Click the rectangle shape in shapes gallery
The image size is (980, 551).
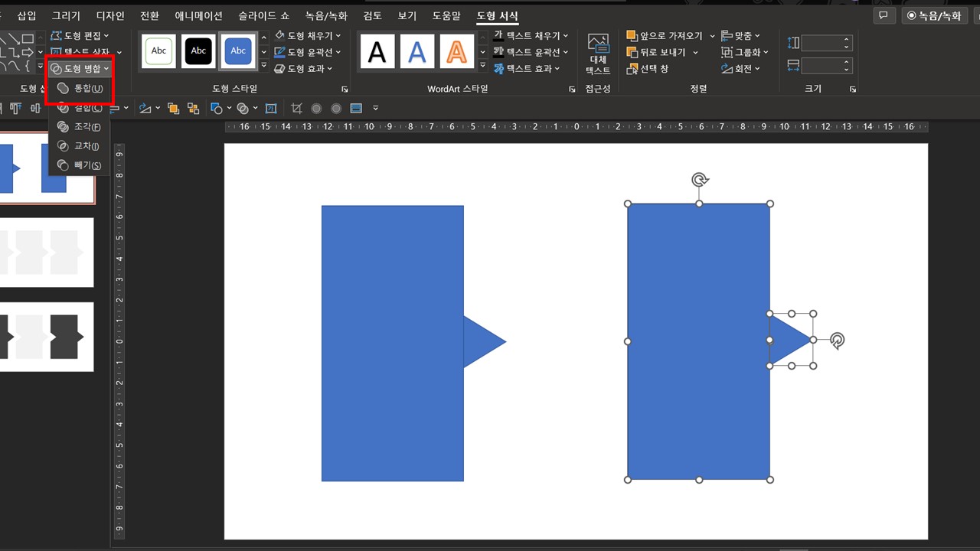pyautogui.click(x=28, y=38)
